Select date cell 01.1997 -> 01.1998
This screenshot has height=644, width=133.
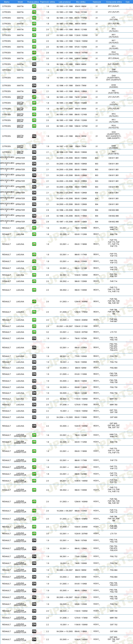coord(65,58)
